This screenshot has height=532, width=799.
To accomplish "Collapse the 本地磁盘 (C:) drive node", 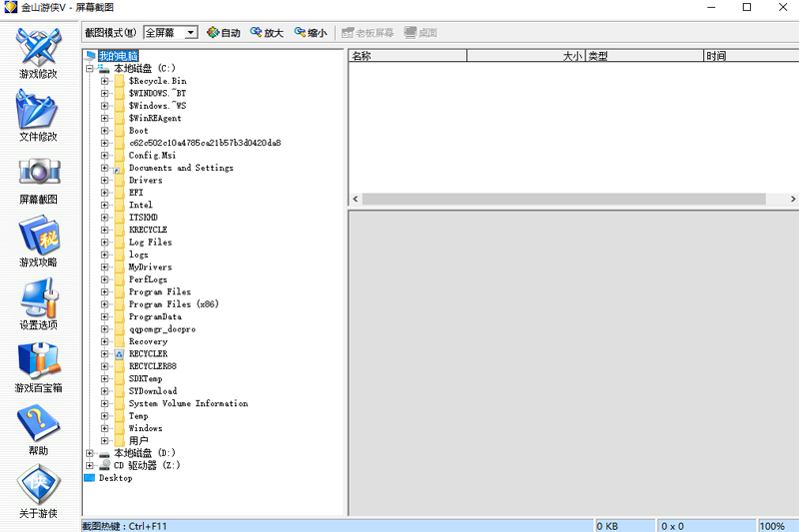I will (x=90, y=69).
